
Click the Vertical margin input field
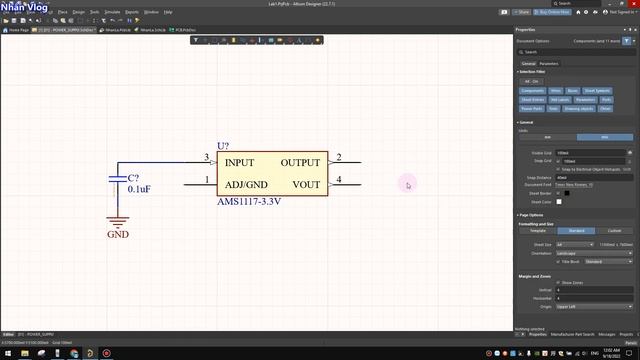coord(594,290)
